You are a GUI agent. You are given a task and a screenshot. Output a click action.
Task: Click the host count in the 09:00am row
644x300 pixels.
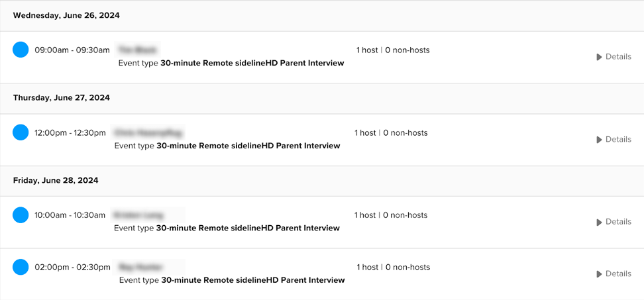pos(367,50)
